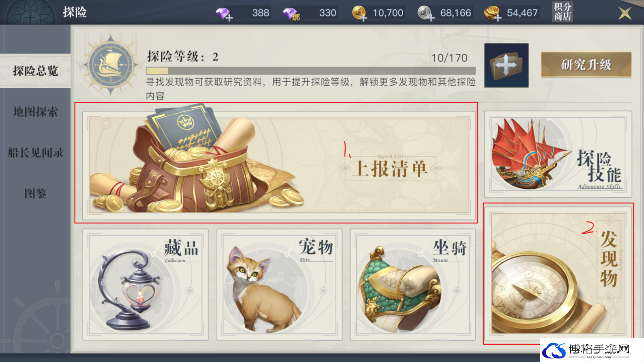Image resolution: width=644 pixels, height=362 pixels.
Task: Open the 发现物 discovery compass card
Action: click(x=558, y=273)
